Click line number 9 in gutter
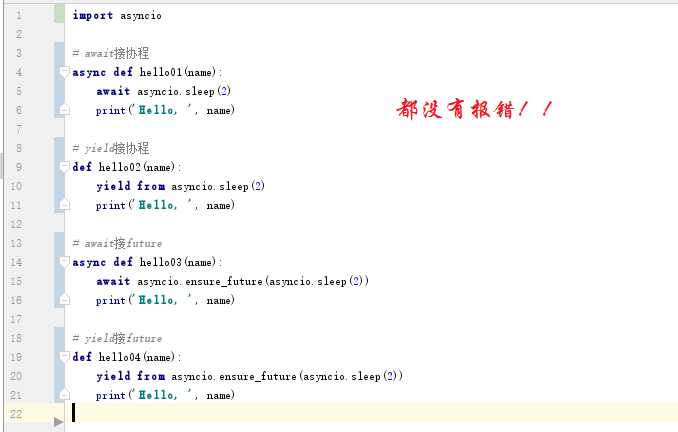This screenshot has width=678, height=432. click(19, 167)
